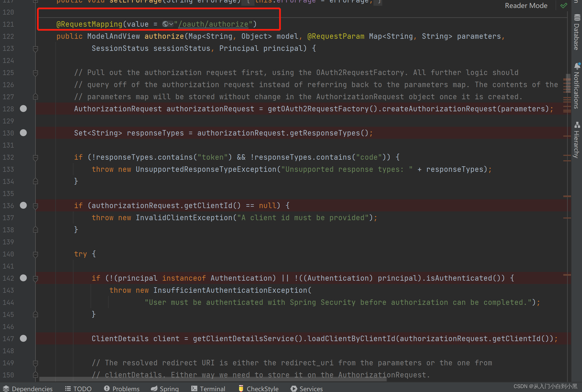This screenshot has width=582, height=392.
Task: Click InsufficientAuthenticationException on line 143
Action: point(230,290)
